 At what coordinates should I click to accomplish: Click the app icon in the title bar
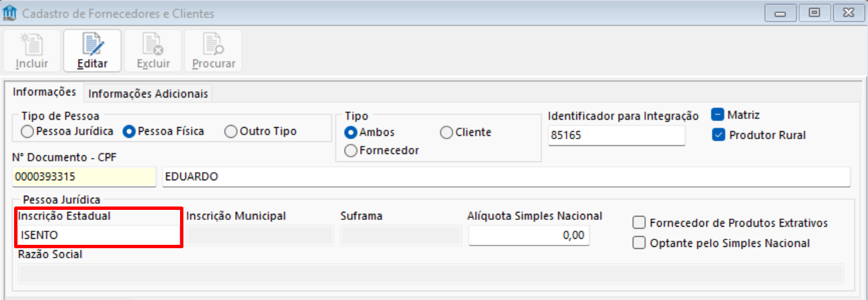click(x=9, y=13)
